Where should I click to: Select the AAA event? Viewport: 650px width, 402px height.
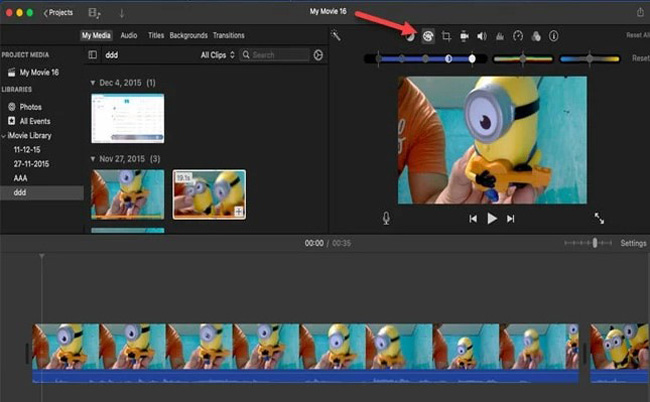(x=20, y=178)
